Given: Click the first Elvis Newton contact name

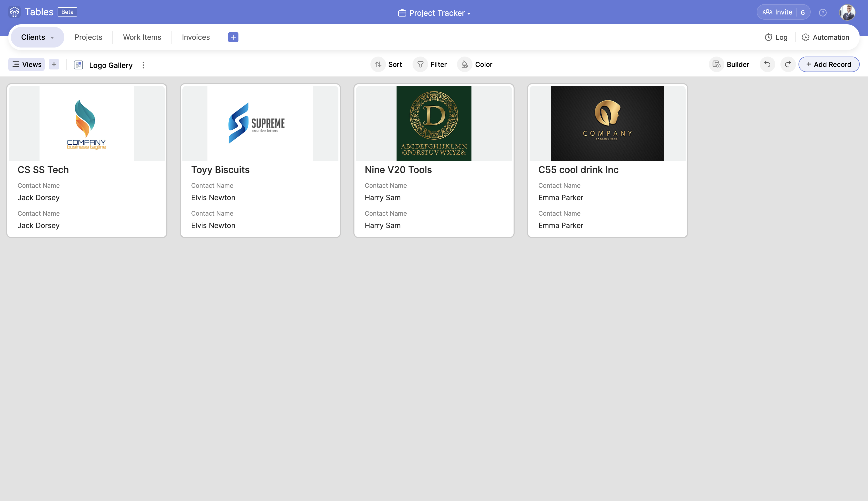Looking at the screenshot, I should 213,198.
